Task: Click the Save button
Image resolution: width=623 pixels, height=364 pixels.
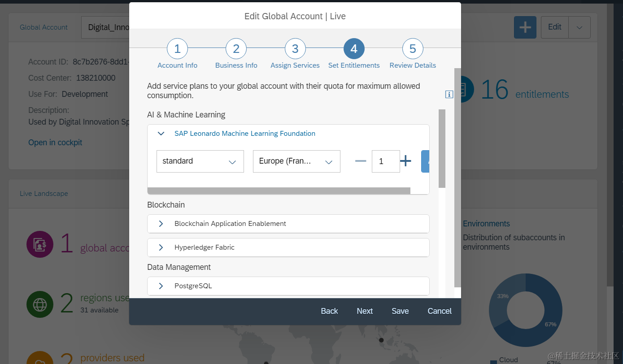Action: (400, 311)
